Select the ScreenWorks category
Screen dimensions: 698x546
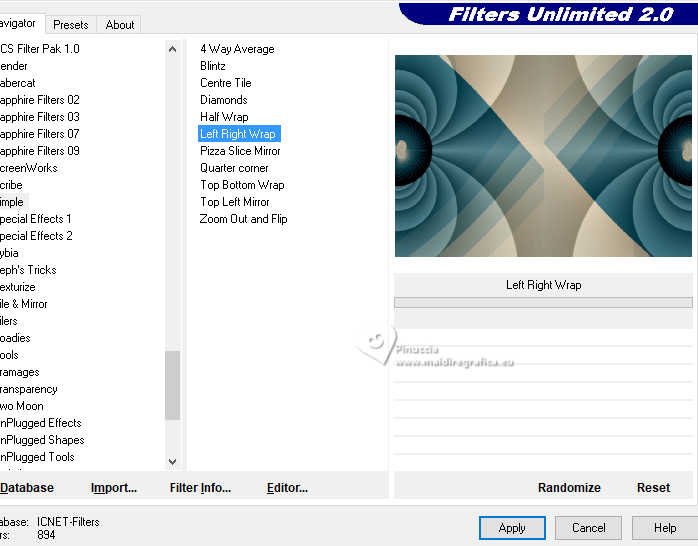click(x=29, y=168)
